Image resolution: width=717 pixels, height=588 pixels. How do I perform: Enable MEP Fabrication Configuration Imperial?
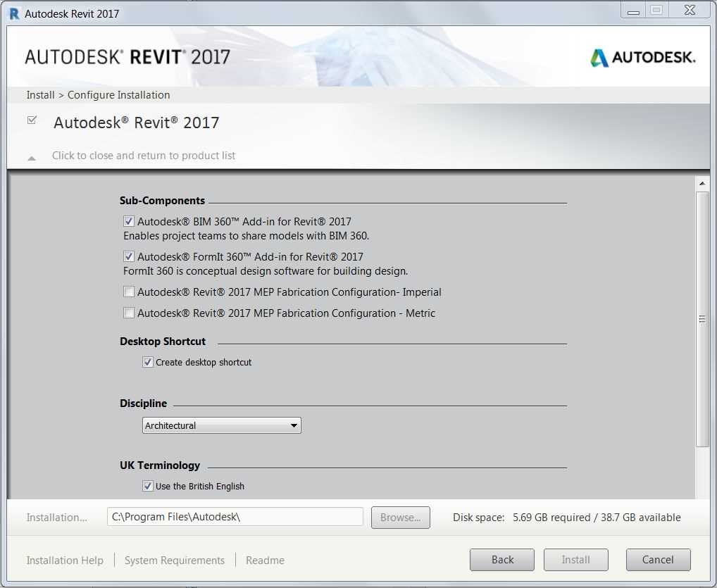click(x=129, y=292)
